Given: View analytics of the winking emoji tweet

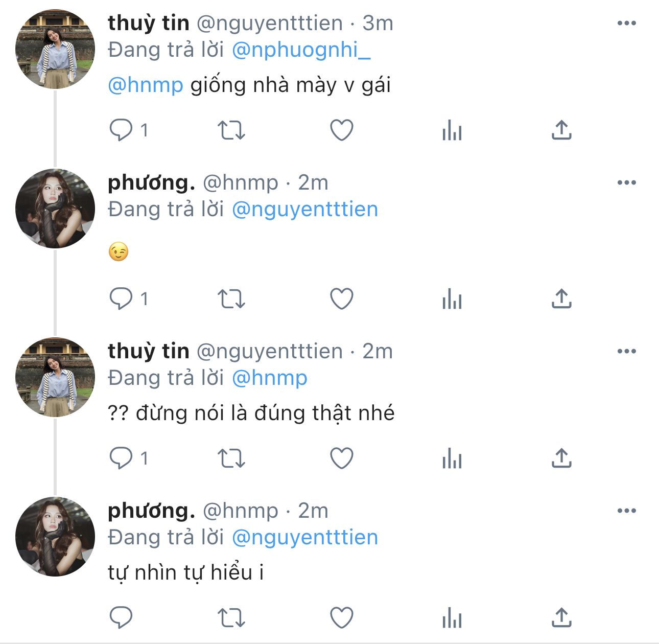Looking at the screenshot, I should pos(452,299).
